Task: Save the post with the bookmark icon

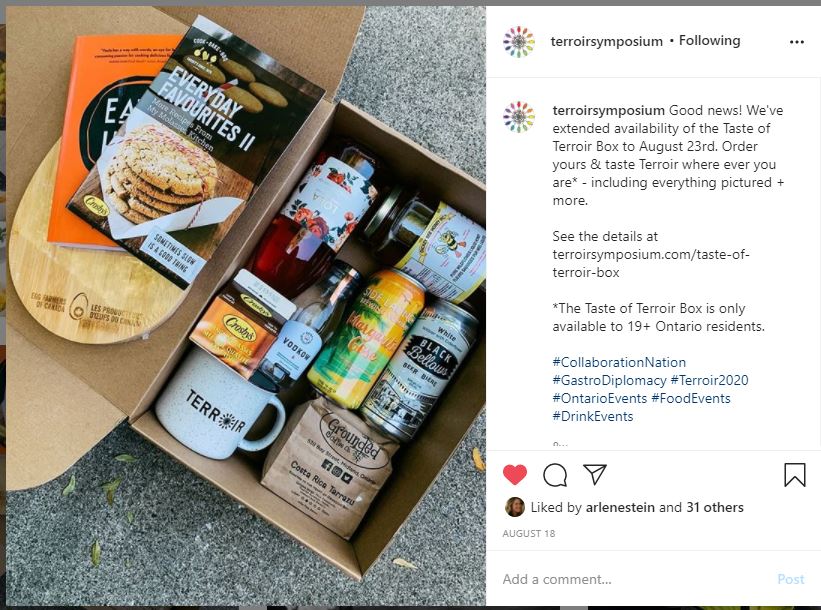Action: (794, 475)
